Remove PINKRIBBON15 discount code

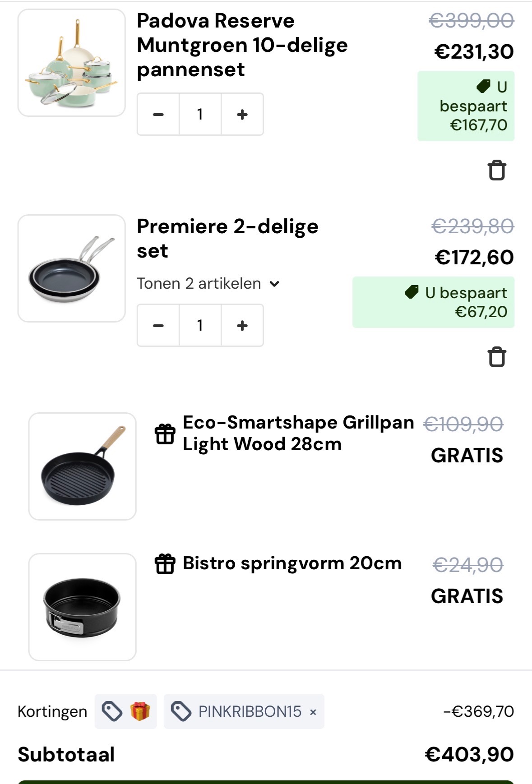(313, 712)
